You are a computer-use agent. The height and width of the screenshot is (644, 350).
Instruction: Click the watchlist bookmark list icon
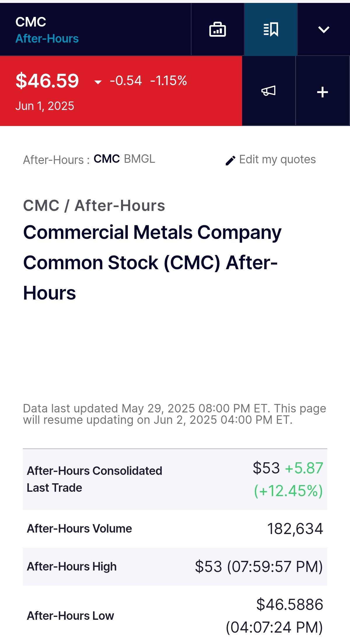(271, 29)
